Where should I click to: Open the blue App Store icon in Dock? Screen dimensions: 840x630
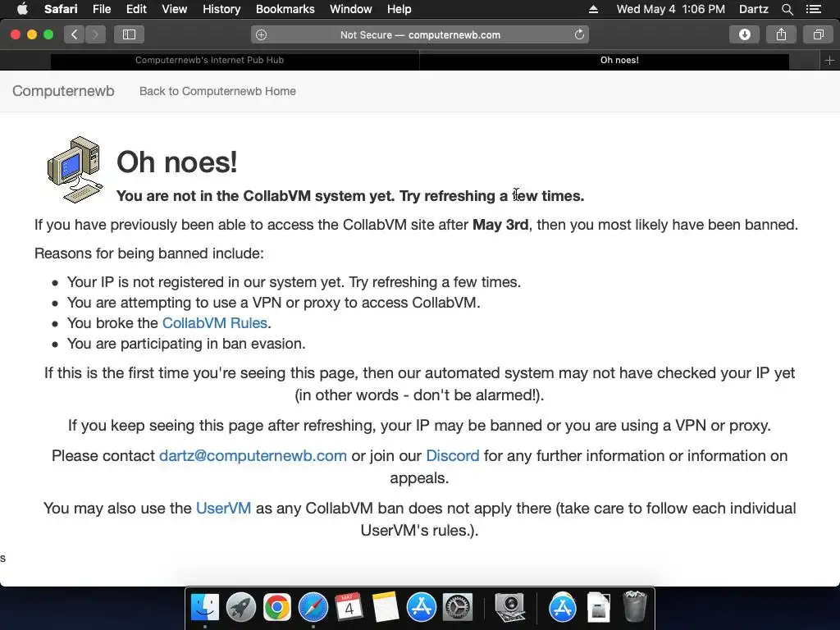tap(421, 608)
